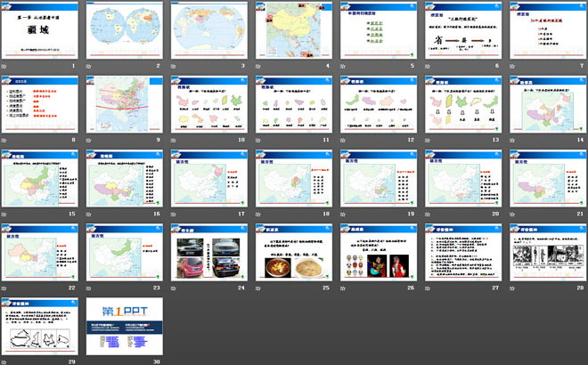Click the animation star icon under slide 4
588x365 pixels.
(x=258, y=67)
